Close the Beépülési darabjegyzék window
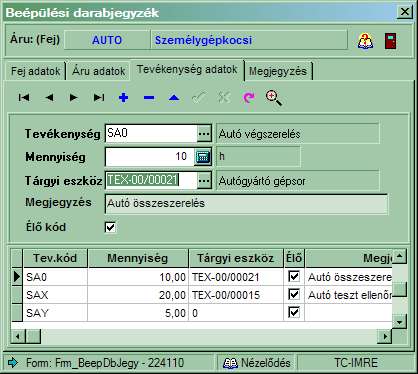This screenshot has width=418, height=374. 405,12
